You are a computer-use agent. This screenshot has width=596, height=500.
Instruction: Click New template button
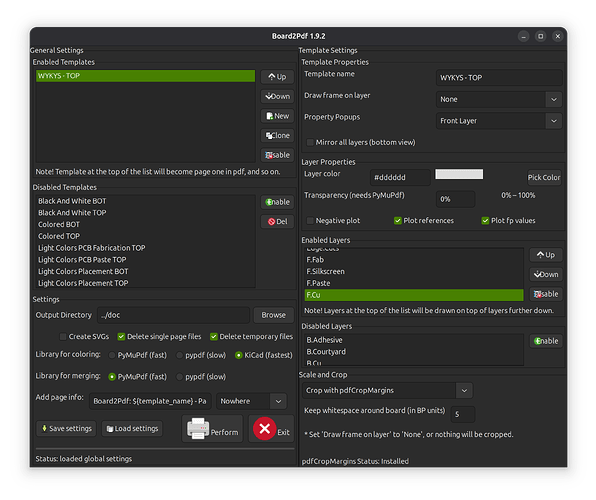coord(277,116)
